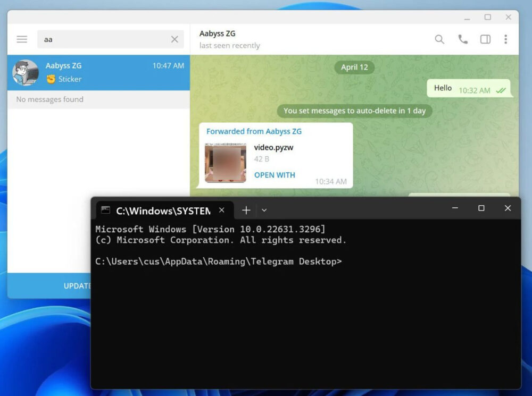Expand the terminal profiles dropdown arrow
The image size is (532, 396).
pos(264,210)
